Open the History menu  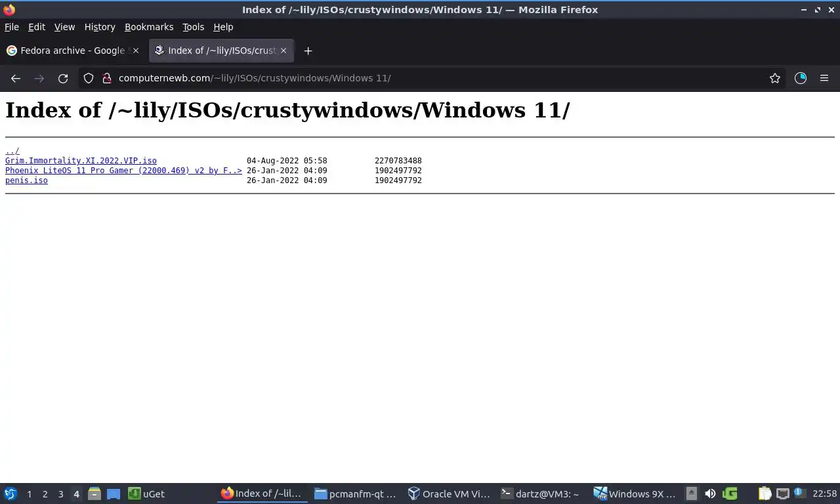pyautogui.click(x=100, y=27)
